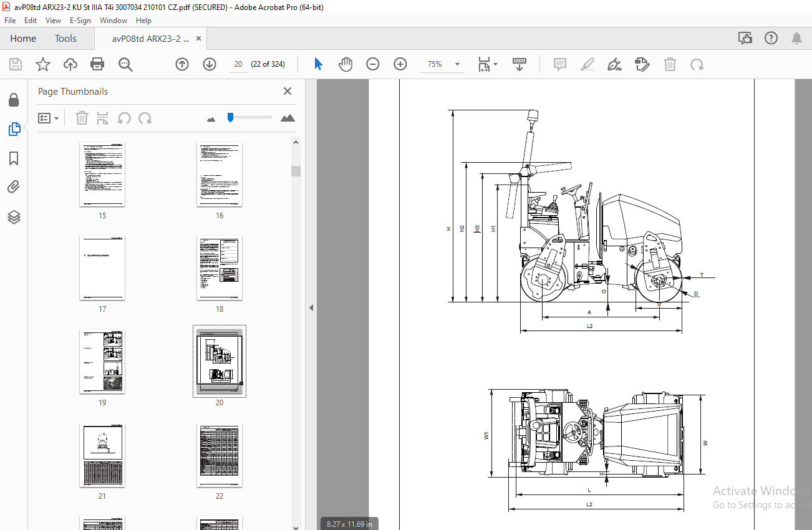Click the rotate page icon in the main toolbar
The height and width of the screenshot is (530, 812).
[697, 64]
